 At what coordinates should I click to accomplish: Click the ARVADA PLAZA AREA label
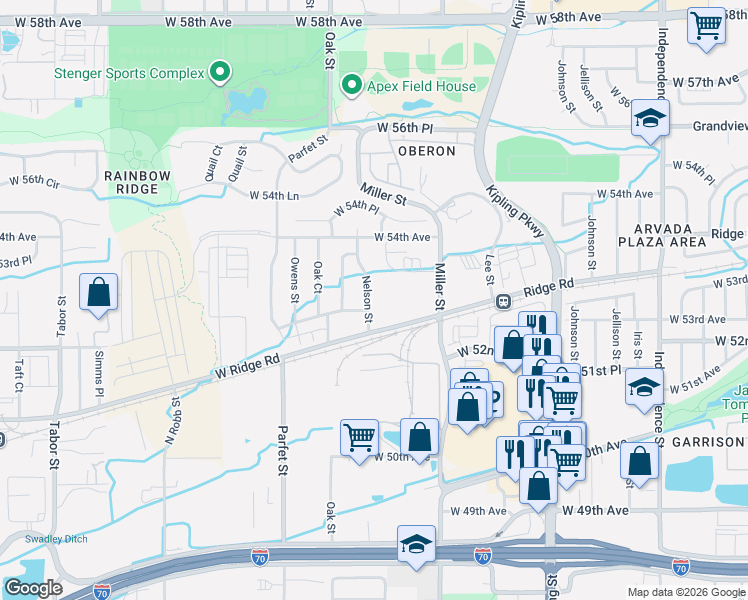(x=662, y=236)
